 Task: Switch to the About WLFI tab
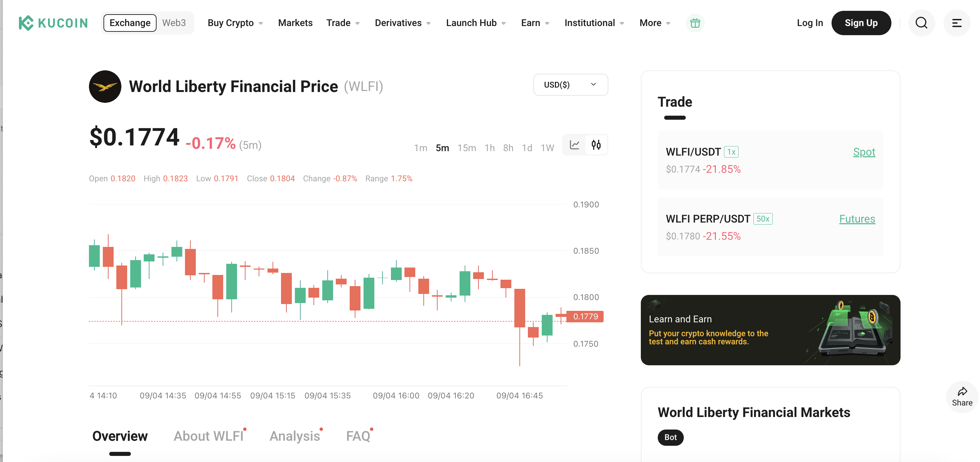pos(208,436)
